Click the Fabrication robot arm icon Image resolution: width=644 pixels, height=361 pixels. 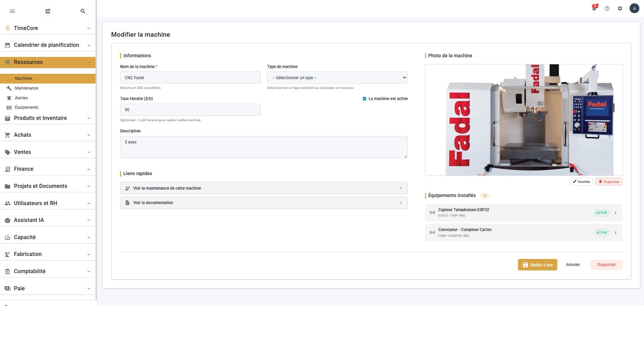[7, 254]
